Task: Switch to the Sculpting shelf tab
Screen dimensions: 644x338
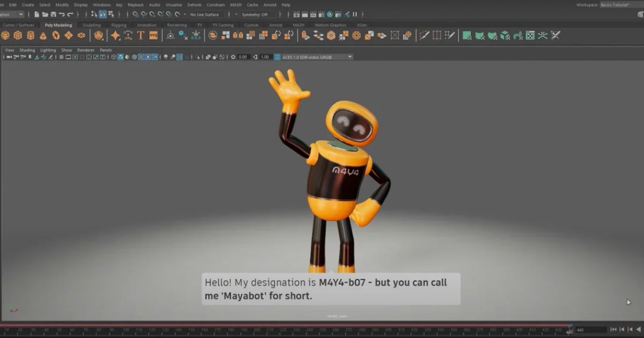Action: click(91, 25)
